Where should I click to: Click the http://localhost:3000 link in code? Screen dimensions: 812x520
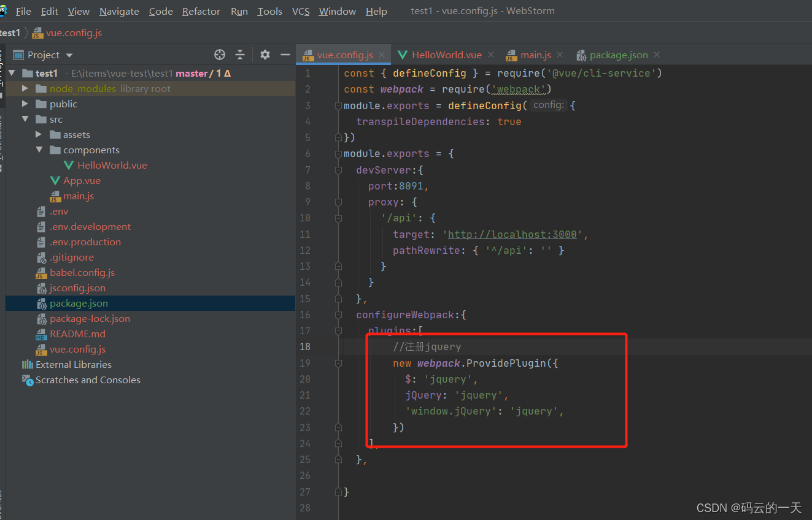pos(514,234)
